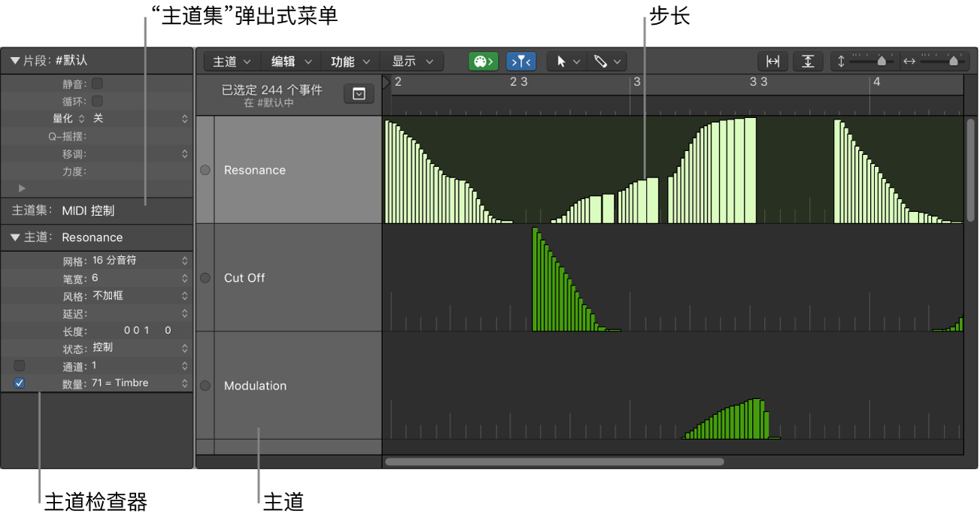Click the vertical auto-zoom icon
980x520 pixels.
808,61
